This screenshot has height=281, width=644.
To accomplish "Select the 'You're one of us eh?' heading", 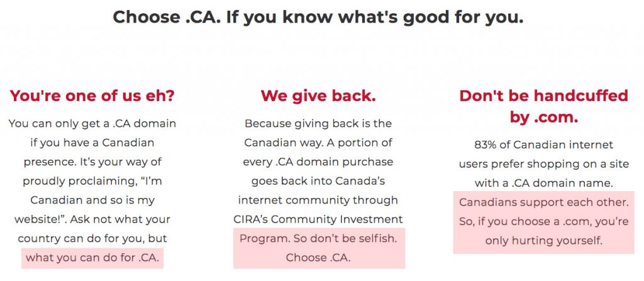I will [x=92, y=96].
